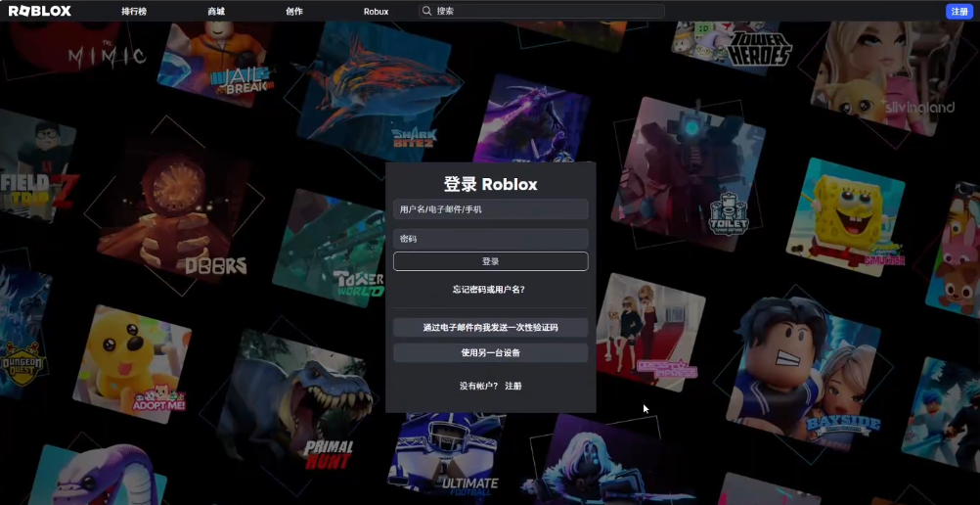Open the 创作 (Create) nav item
This screenshot has width=980, height=505.
pyautogui.click(x=294, y=12)
